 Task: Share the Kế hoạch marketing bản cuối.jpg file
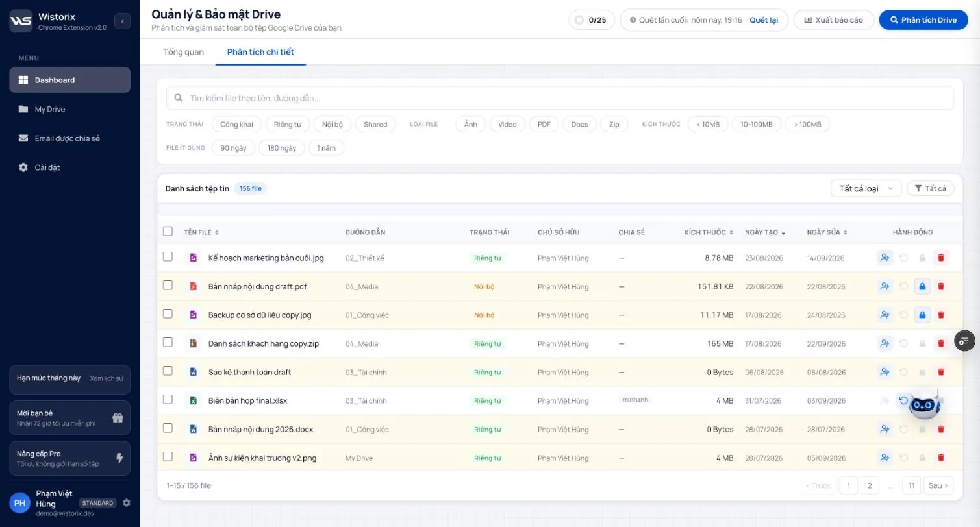click(x=885, y=258)
